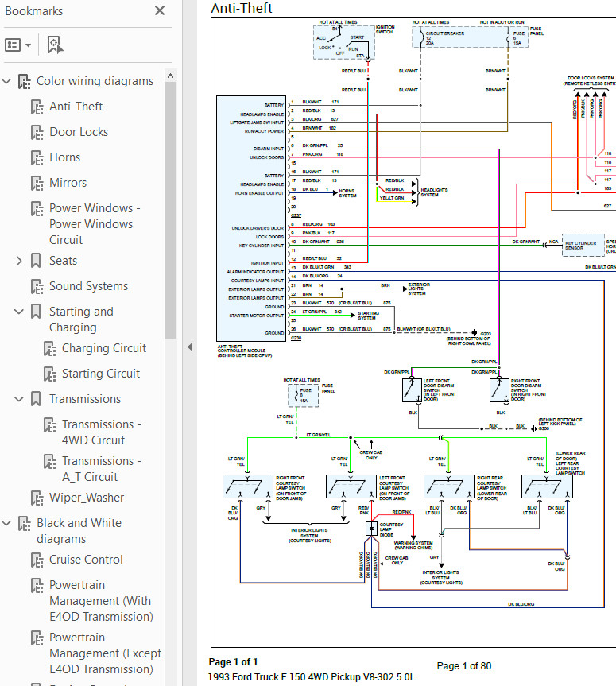
Task: Click the 'Page 1 of 1' label
Action: coord(233,662)
